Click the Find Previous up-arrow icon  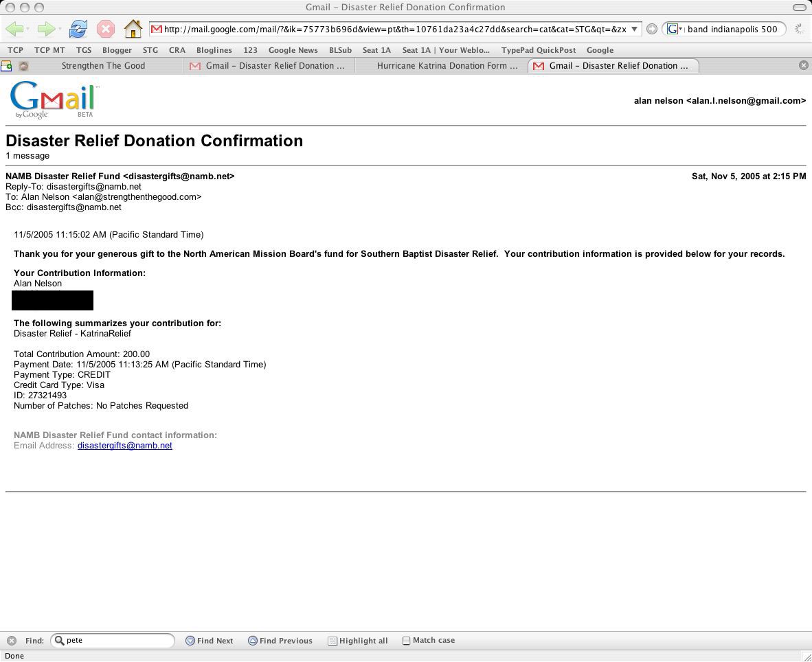(x=253, y=641)
